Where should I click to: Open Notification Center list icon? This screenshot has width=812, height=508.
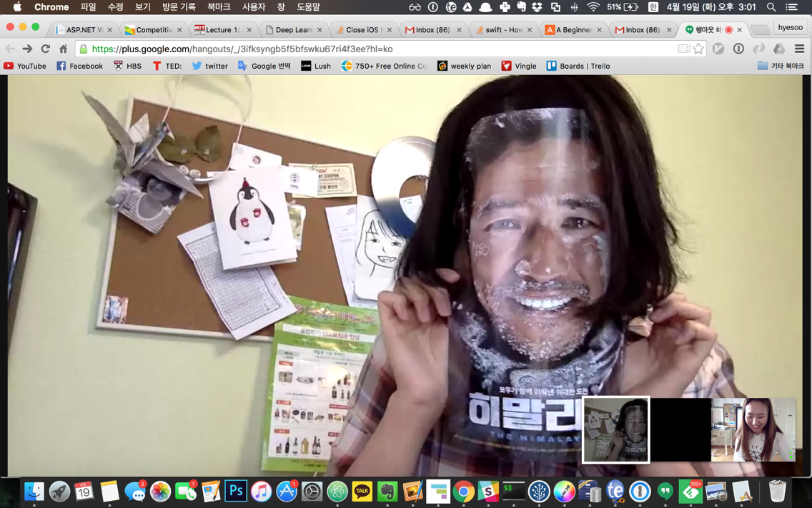tap(791, 6)
